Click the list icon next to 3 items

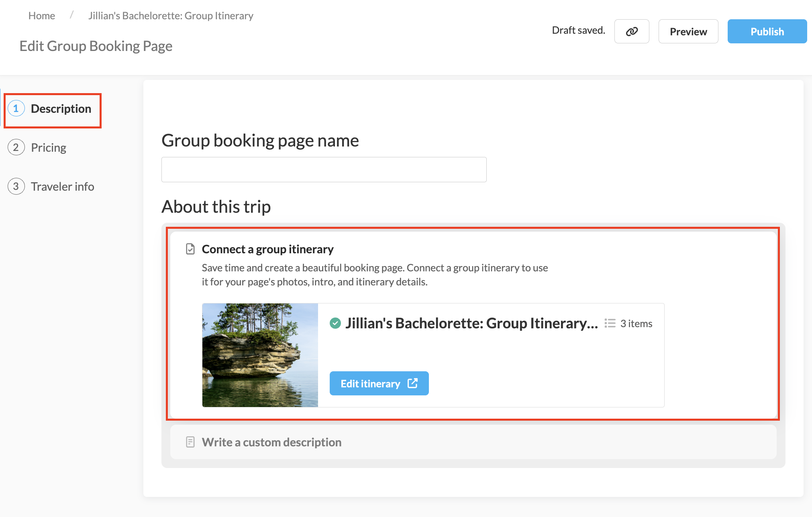pyautogui.click(x=610, y=324)
